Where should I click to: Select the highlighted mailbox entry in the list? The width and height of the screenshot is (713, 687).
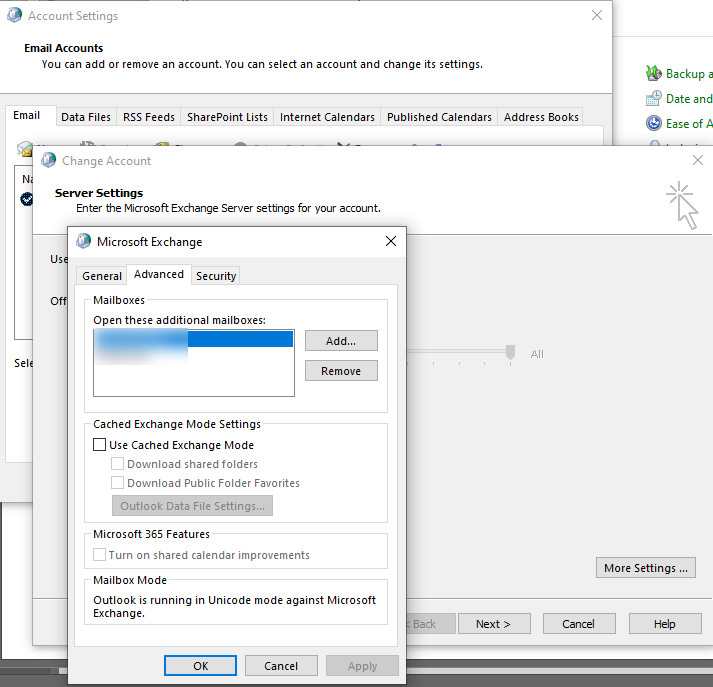(194, 339)
